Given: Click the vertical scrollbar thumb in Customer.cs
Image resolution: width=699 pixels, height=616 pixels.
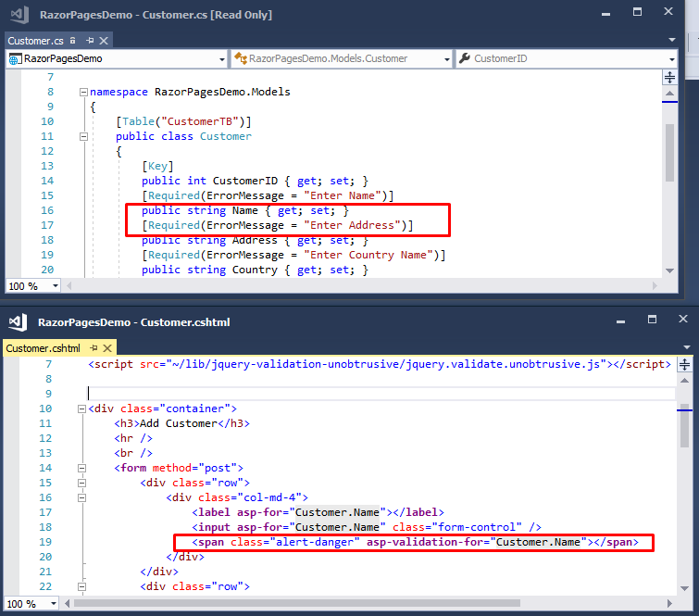Looking at the screenshot, I should pyautogui.click(x=669, y=153).
